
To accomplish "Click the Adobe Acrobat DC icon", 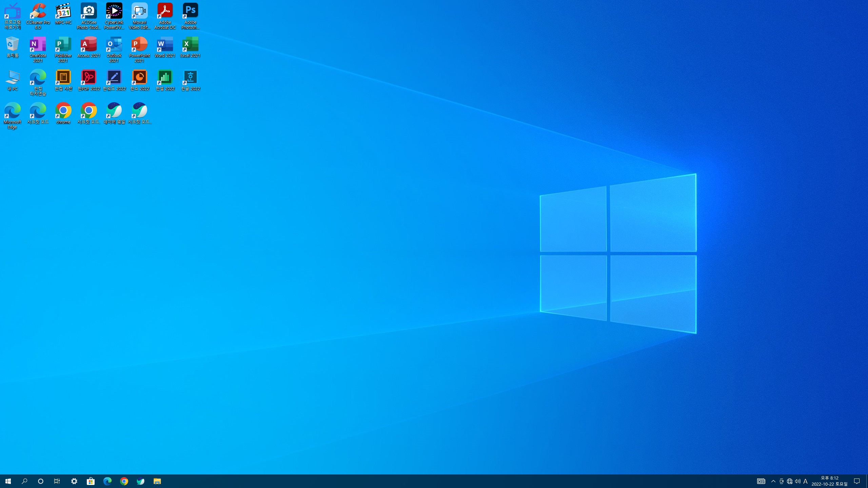I will [165, 16].
